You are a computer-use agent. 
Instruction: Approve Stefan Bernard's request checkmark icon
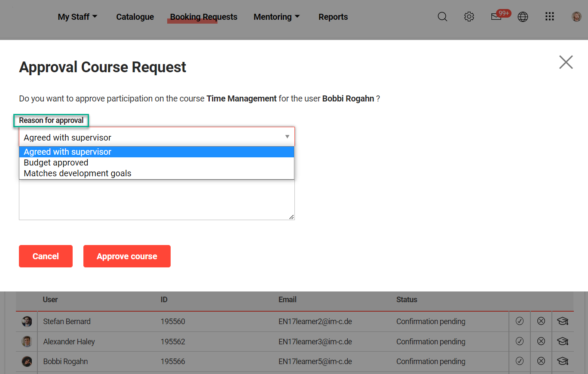520,321
